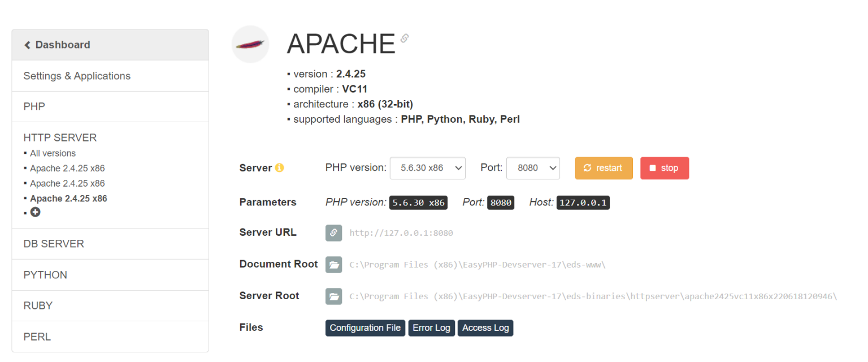Restart the Apache server
The height and width of the screenshot is (362, 868).
(604, 168)
